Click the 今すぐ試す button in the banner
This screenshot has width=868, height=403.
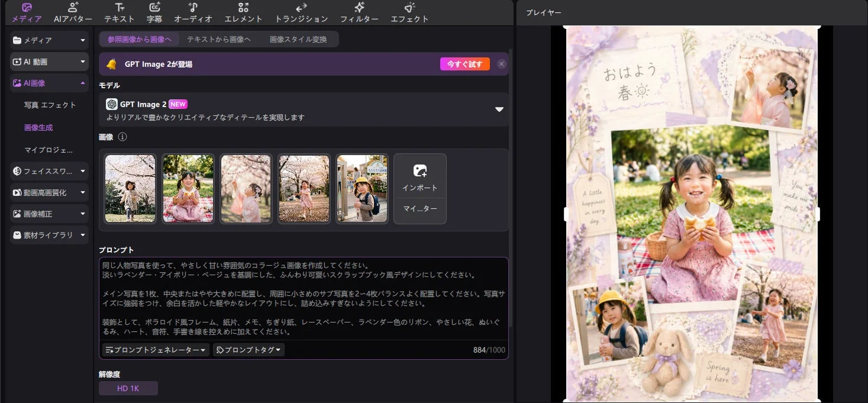click(x=465, y=63)
